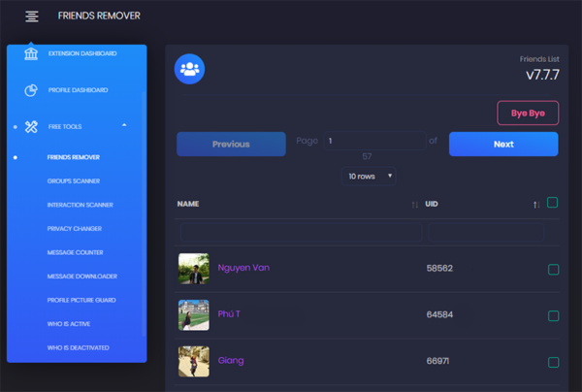This screenshot has height=392, width=582.
Task: Toggle the select-all checkbox in header
Action: point(552,203)
